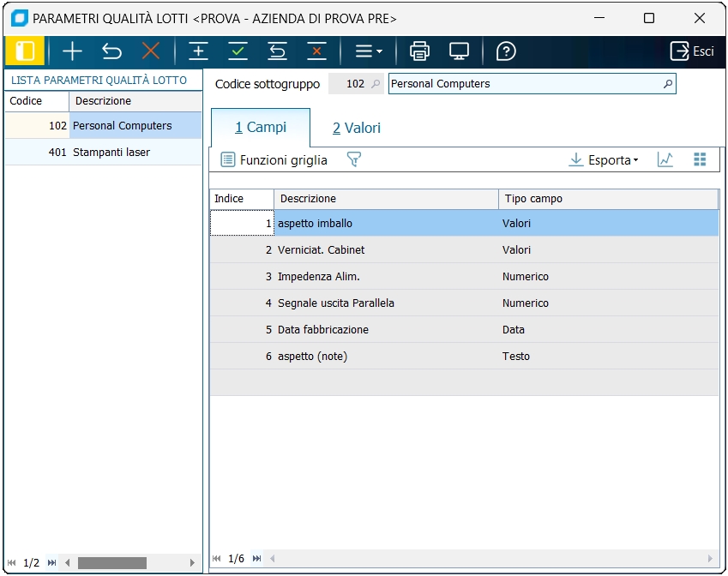
Task: Click the monitor preview icon
Action: [459, 51]
